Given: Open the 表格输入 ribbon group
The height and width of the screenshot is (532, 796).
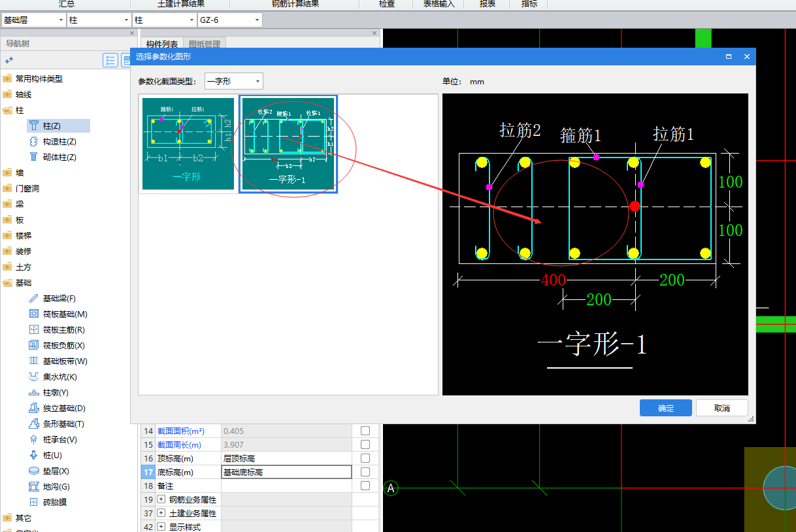Looking at the screenshot, I should [439, 4].
